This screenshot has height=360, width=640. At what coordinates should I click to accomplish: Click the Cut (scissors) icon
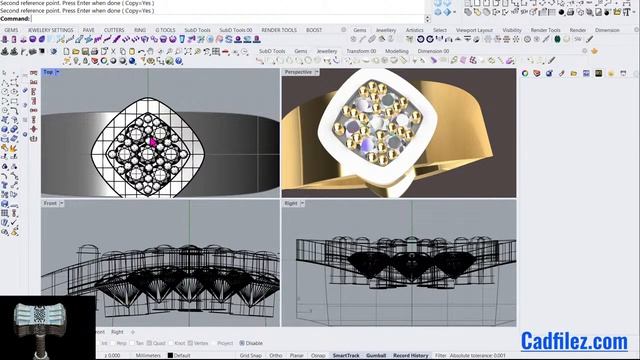click(113, 52)
